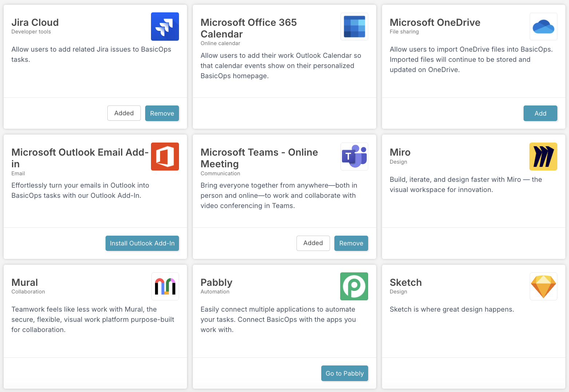
Task: Remove the Jira Cloud integration
Action: point(162,113)
